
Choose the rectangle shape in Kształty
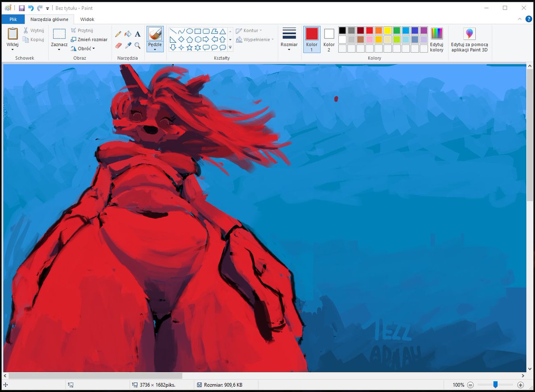coord(198,31)
